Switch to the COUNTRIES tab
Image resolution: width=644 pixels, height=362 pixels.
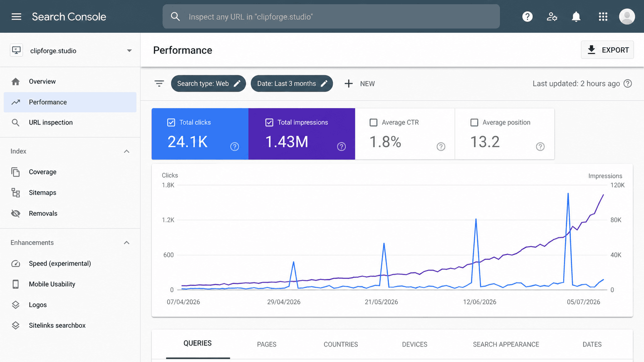(x=341, y=344)
